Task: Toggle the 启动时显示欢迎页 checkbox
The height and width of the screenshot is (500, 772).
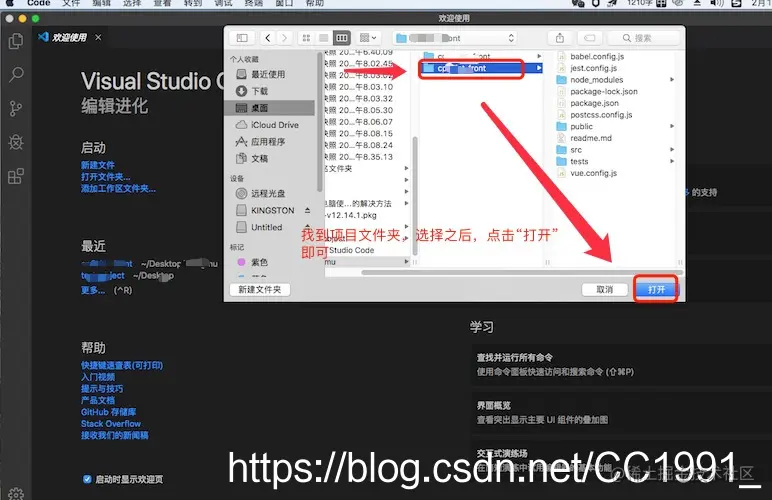Action: click(x=87, y=479)
